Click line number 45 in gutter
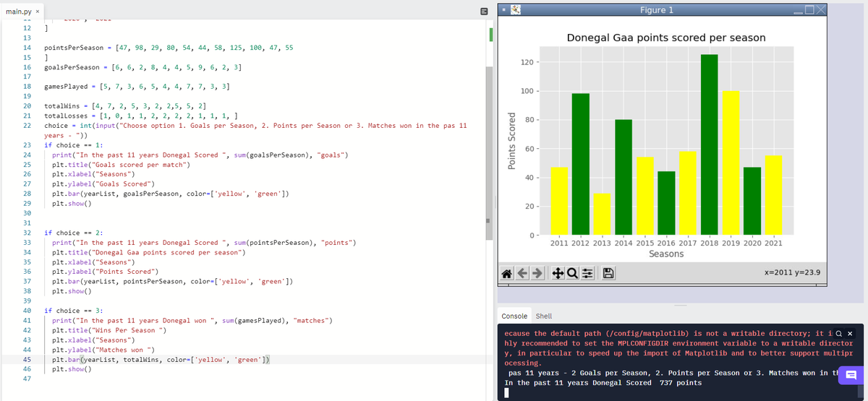Screen dimensions: 868x401 click(x=26, y=358)
